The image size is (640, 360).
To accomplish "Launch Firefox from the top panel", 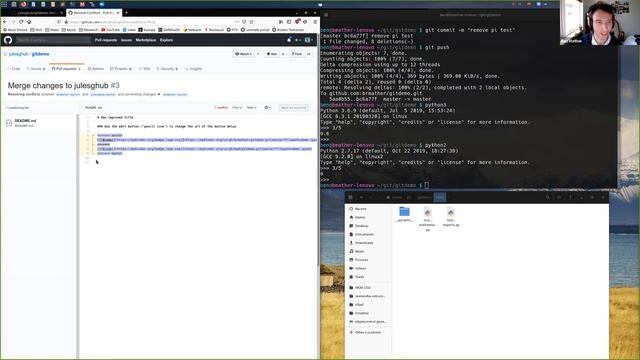I will 23,4.
